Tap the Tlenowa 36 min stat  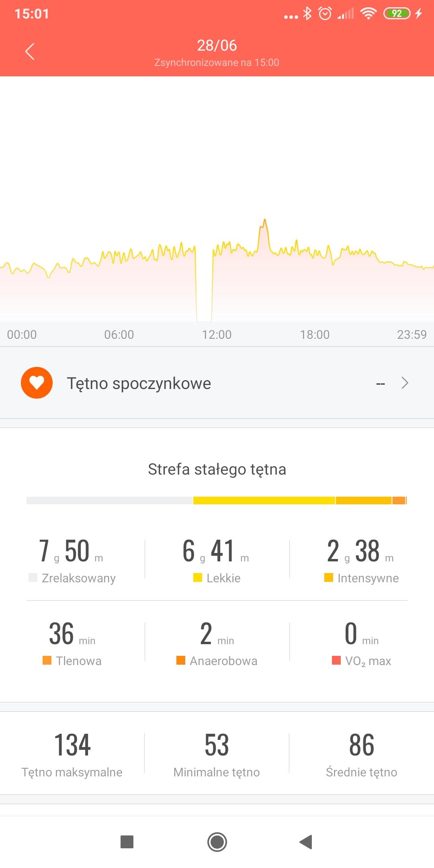(72, 642)
